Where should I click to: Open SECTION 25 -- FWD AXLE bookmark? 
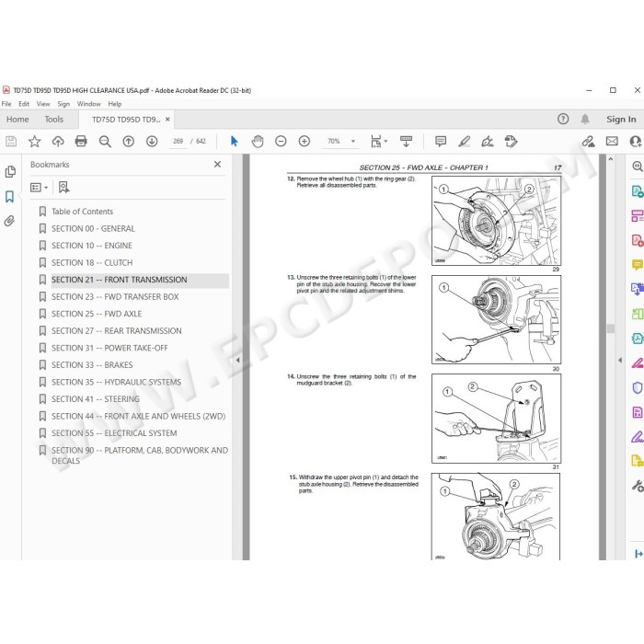click(97, 314)
